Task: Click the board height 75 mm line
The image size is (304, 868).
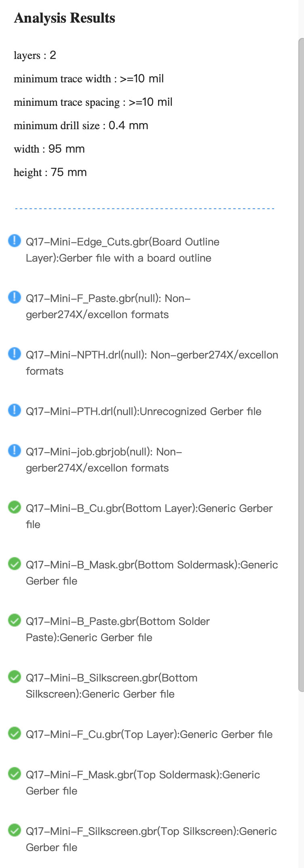Action: click(x=50, y=172)
